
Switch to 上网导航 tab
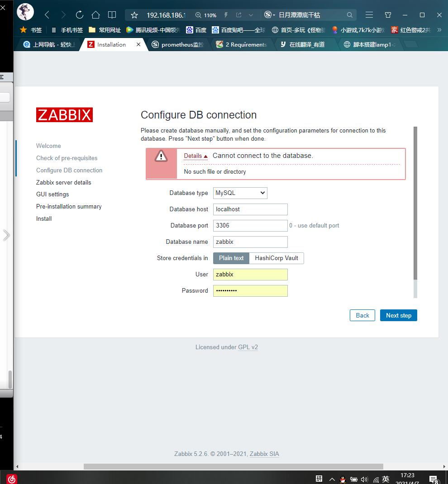click(49, 44)
